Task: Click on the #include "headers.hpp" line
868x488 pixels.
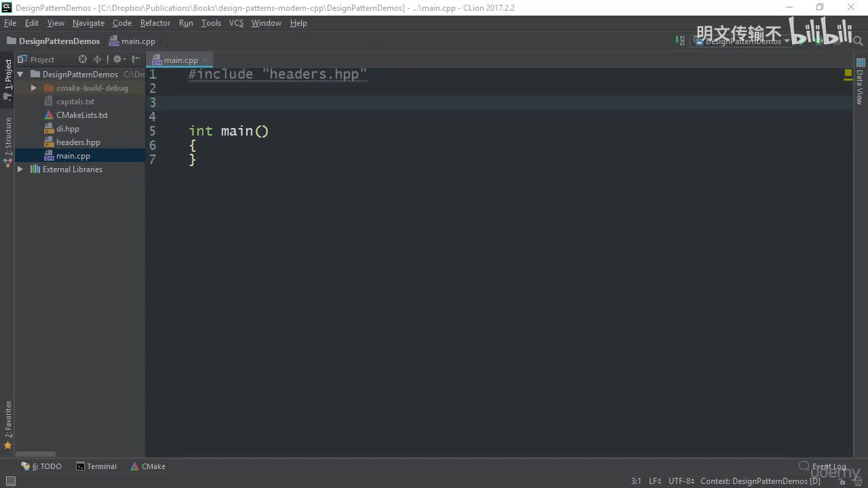Action: pyautogui.click(x=278, y=74)
